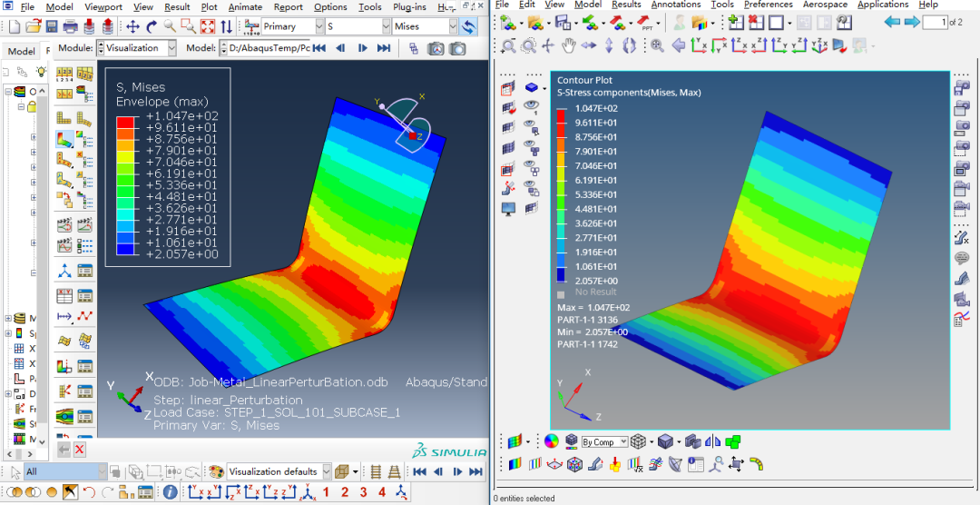980x505 pixels.
Task: Click Print icon in Abaqus toolbar
Action: [70, 27]
